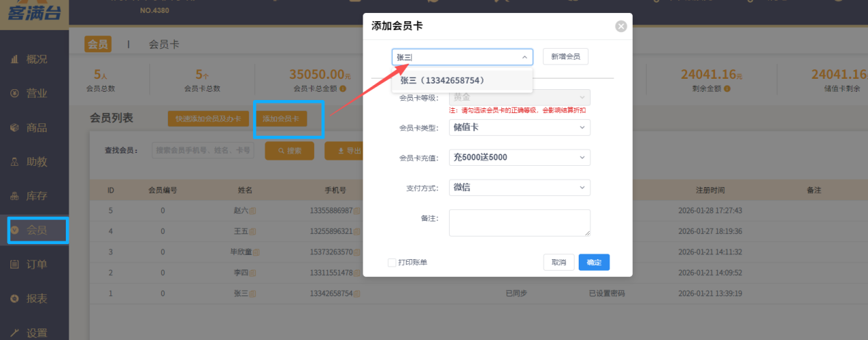
Task: Switch to the 会员 tab
Action: tap(98, 45)
